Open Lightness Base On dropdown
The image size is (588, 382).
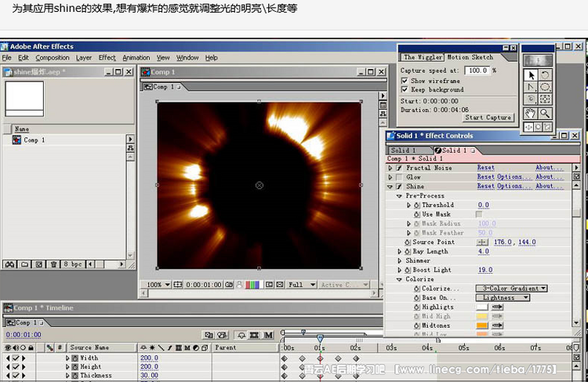tap(503, 298)
